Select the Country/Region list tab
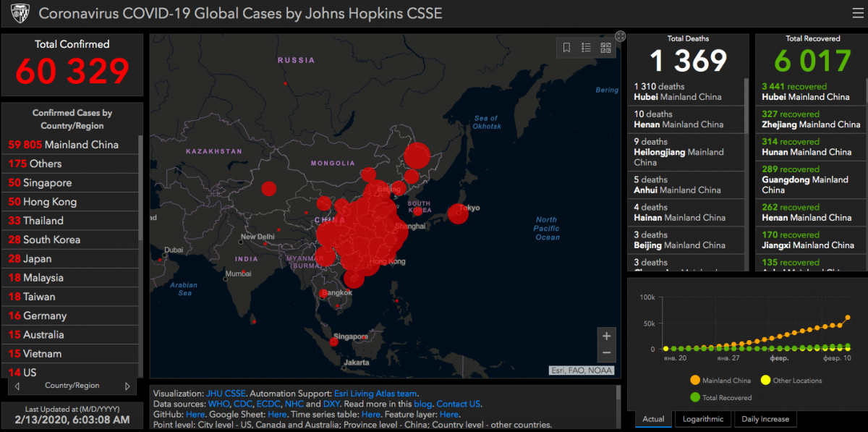The height and width of the screenshot is (432, 868). coord(72,386)
